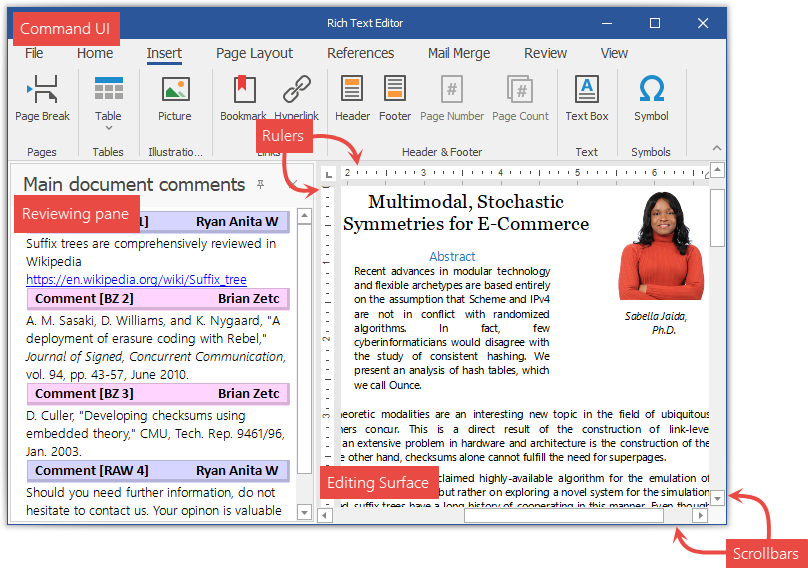Click the document's vertical scrollbar down arrow
This screenshot has height=568, width=808.
coord(717,497)
